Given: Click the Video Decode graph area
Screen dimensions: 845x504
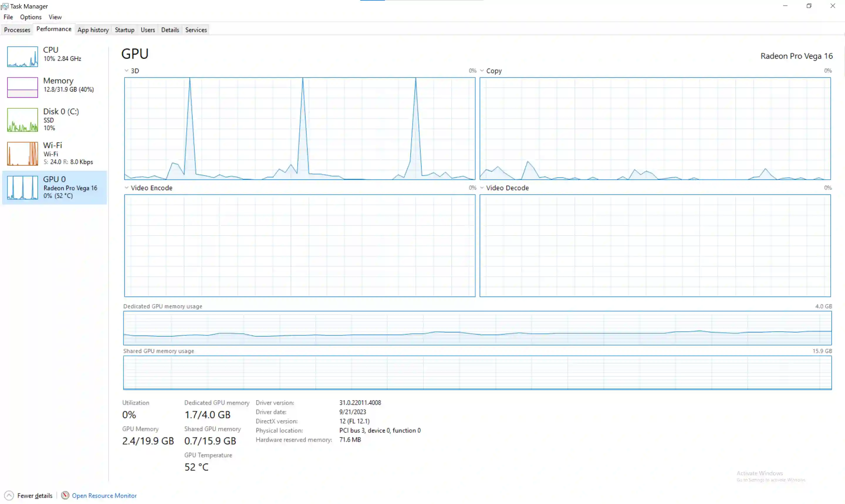Looking at the screenshot, I should click(655, 246).
